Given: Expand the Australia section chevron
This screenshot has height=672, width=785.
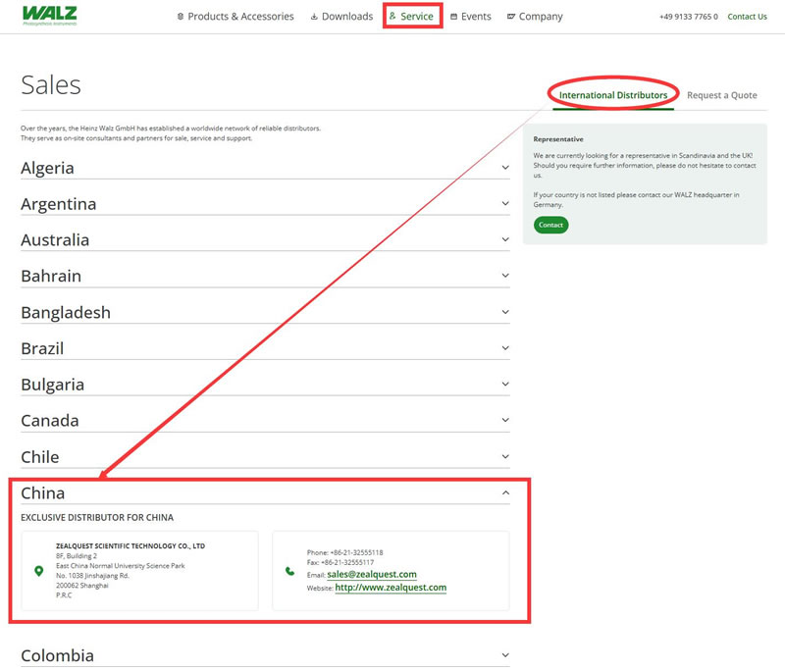Looking at the screenshot, I should 504,240.
